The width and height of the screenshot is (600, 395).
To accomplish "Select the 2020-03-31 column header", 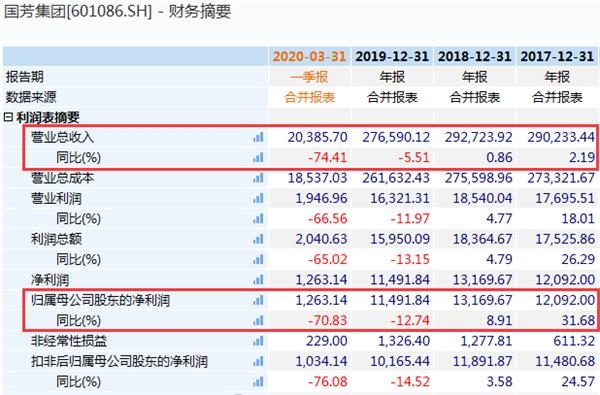I will (x=309, y=57).
